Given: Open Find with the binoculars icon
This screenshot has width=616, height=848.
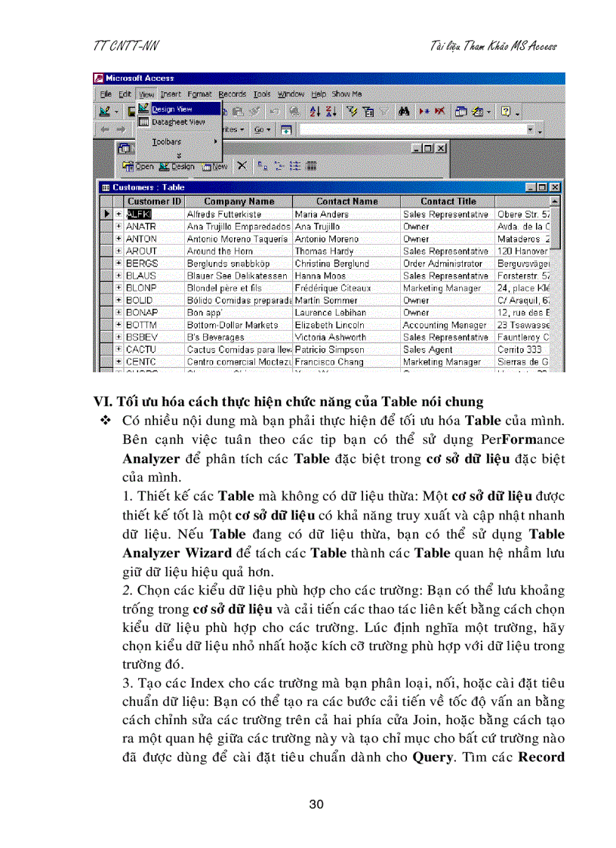Looking at the screenshot, I should click(x=405, y=112).
